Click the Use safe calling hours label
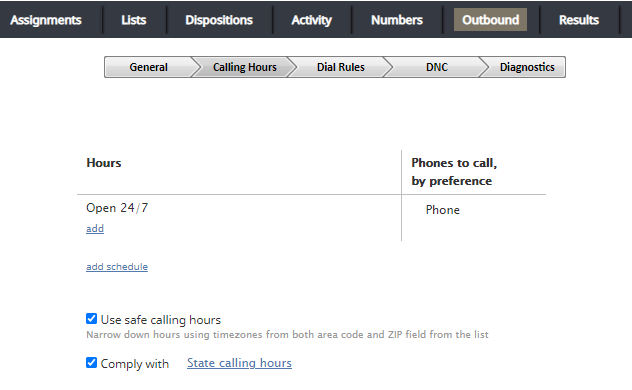The image size is (632, 390). 161,320
